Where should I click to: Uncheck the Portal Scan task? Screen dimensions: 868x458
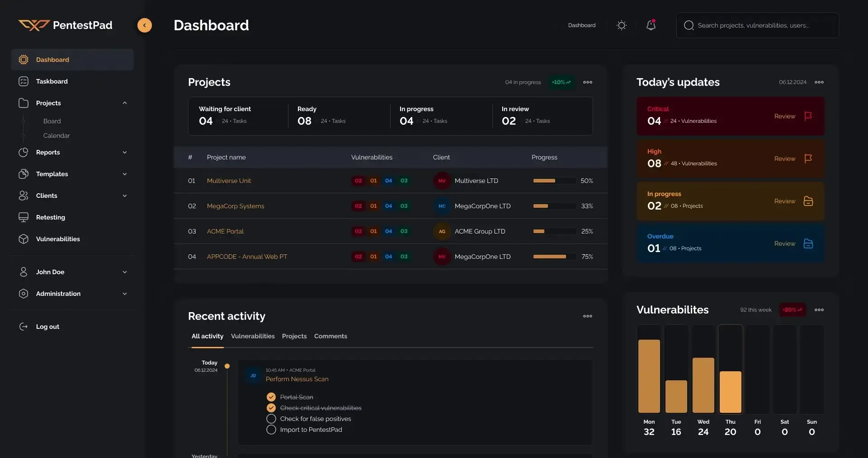point(271,397)
